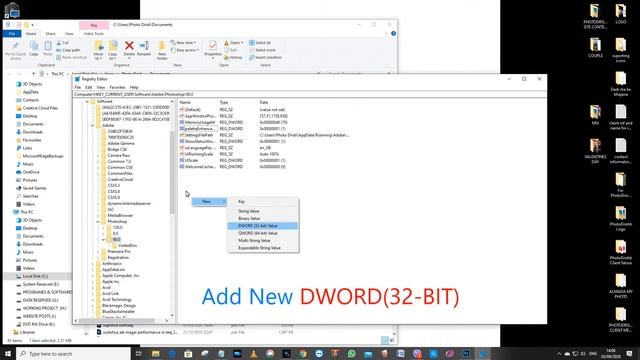This screenshot has width=640, height=360.
Task: Switch to Share tab in File Explorer
Action: [50, 33]
